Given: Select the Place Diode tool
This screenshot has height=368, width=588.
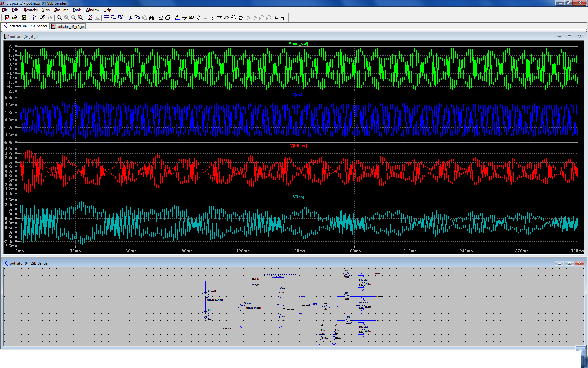Looking at the screenshot, I should (x=220, y=18).
